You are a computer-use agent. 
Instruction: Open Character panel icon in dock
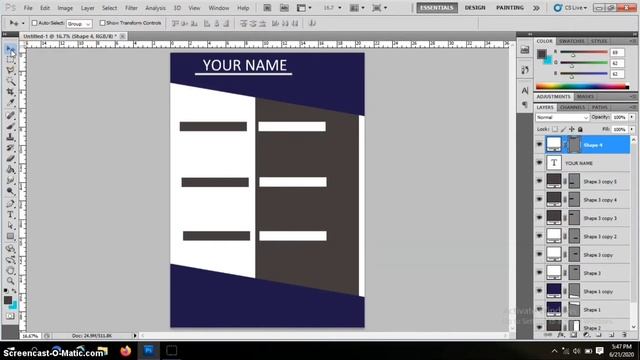525,90
